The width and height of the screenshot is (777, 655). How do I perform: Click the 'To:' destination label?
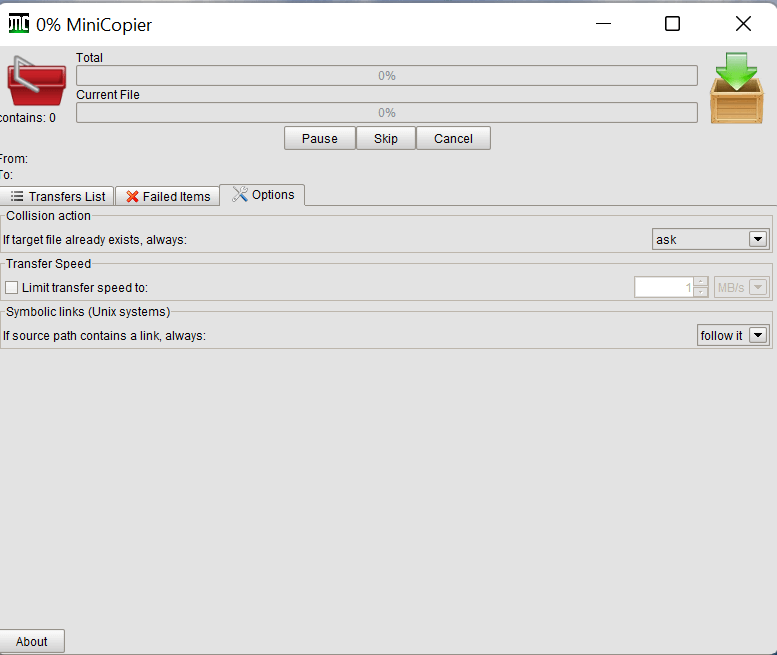(x=6, y=175)
